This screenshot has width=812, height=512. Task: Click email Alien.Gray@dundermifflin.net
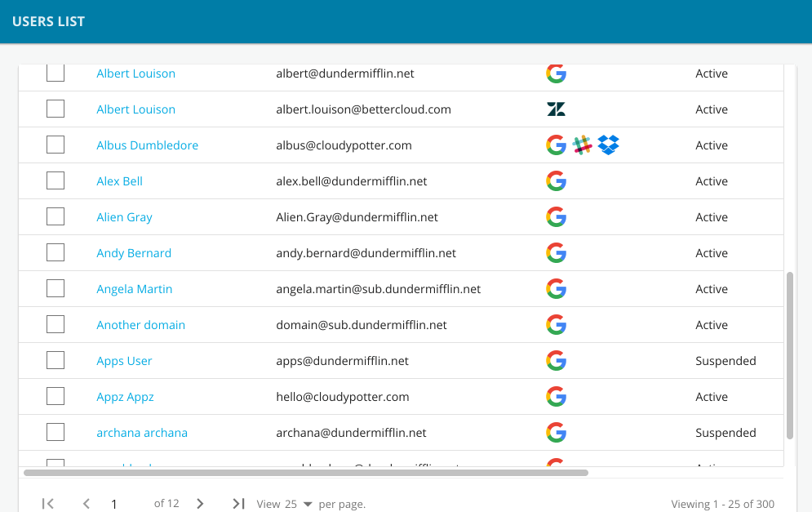point(357,217)
